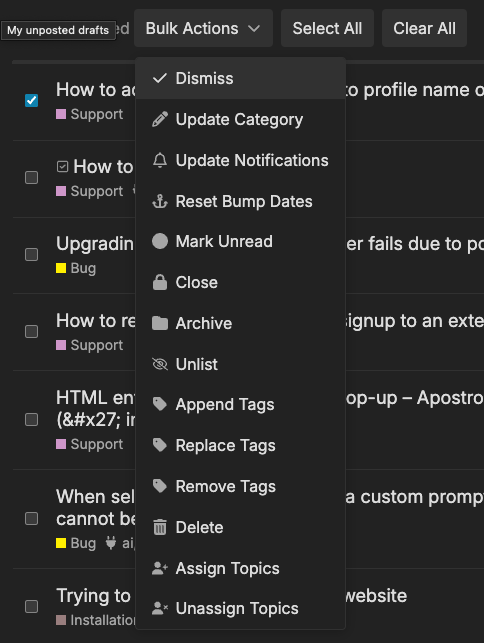Viewport: 484px width, 643px height.
Task: Choose Unlist menu entry
Action: coord(240,364)
